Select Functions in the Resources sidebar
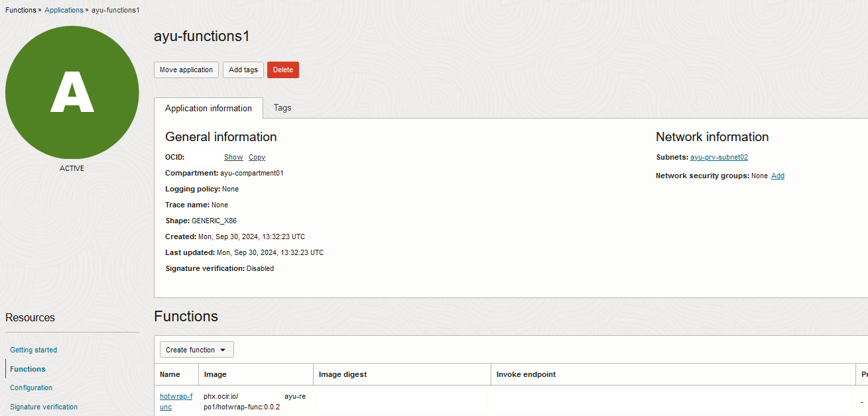The height and width of the screenshot is (416, 868). [27, 369]
